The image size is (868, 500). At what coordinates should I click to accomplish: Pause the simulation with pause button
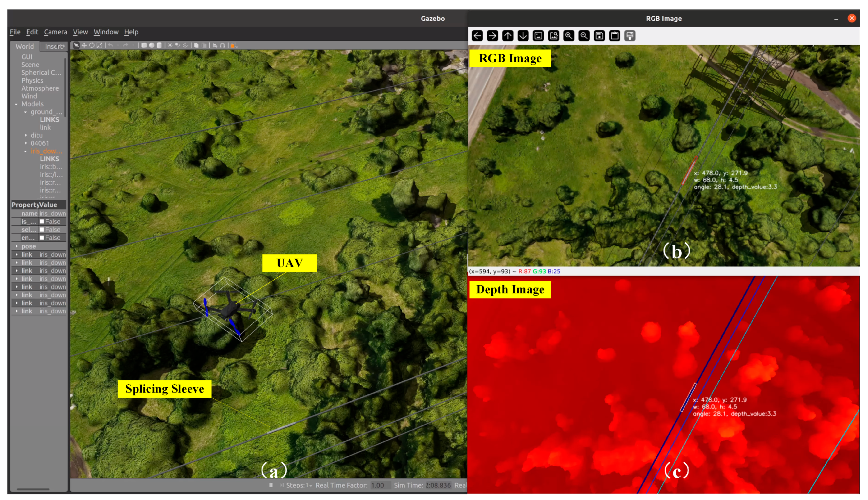[x=271, y=485]
